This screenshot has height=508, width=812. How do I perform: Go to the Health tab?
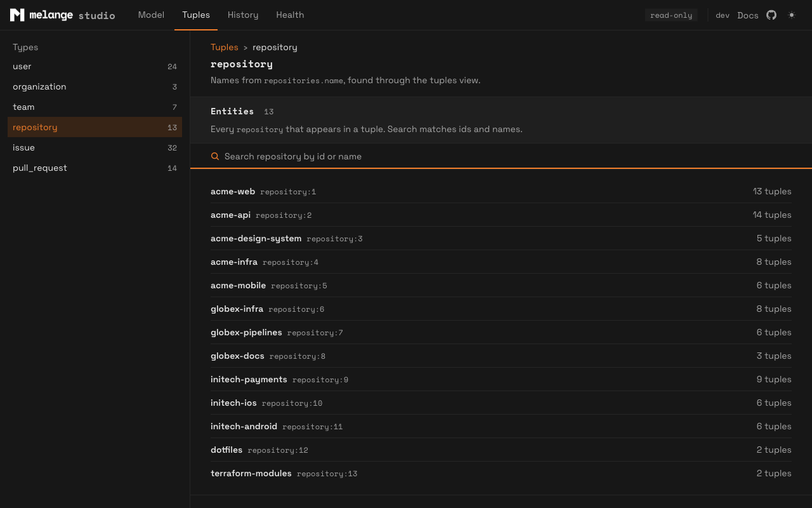[290, 15]
